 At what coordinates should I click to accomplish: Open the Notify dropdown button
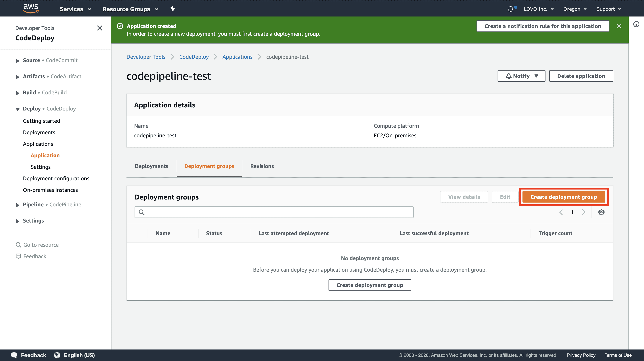pyautogui.click(x=521, y=76)
